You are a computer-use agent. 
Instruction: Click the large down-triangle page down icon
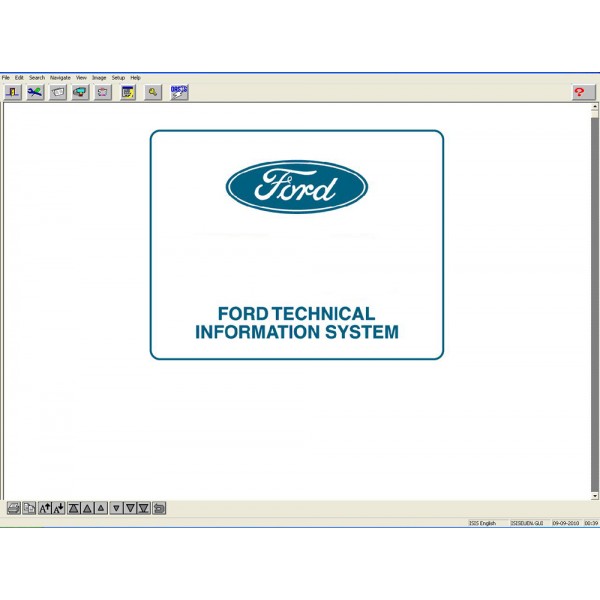pyautogui.click(x=130, y=508)
